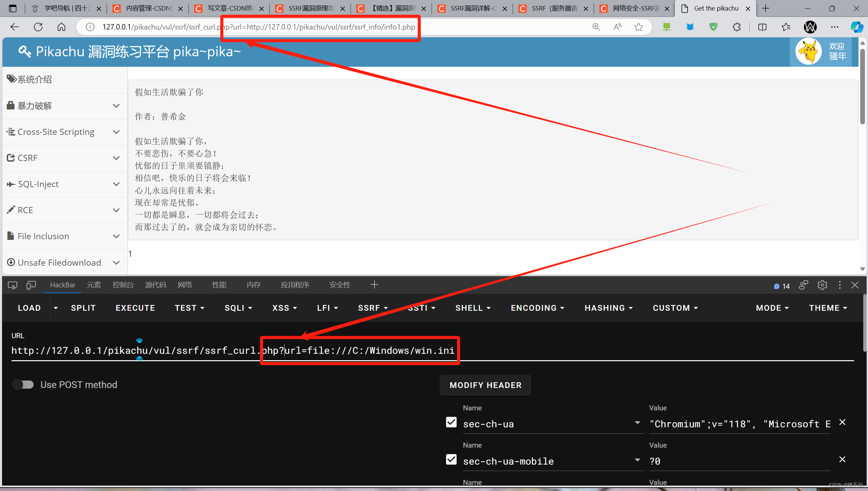Switch to the 控制台 DevTools tab

pyautogui.click(x=123, y=285)
